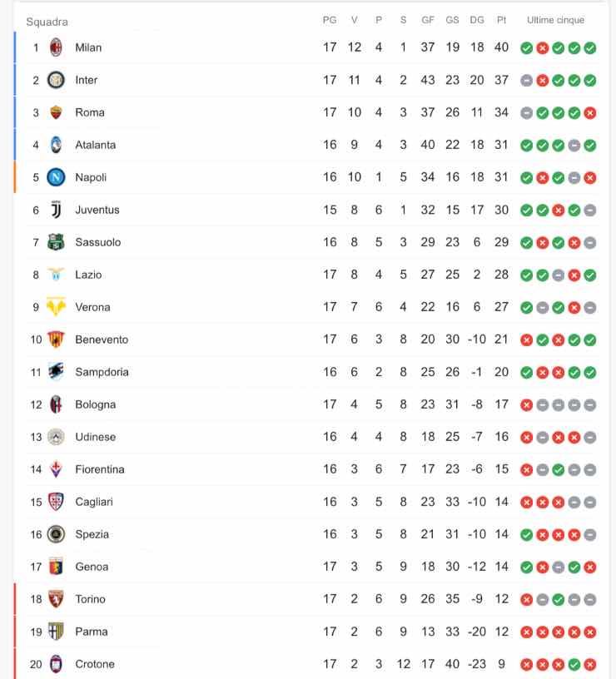
Task: Open the Atalanta team link
Action: click(95, 145)
